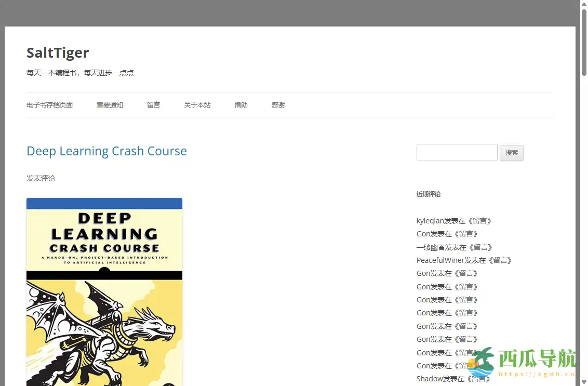The height and width of the screenshot is (386, 588).
Task: Click the 感谢 navigation item
Action: [x=278, y=105]
